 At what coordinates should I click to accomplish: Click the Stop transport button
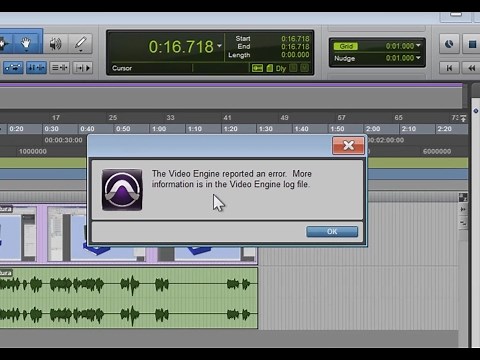click(472, 44)
